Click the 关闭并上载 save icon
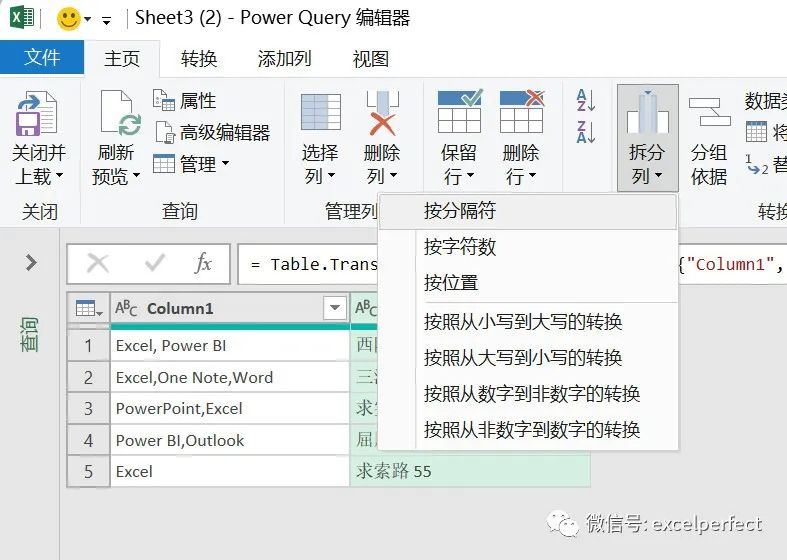 click(37, 113)
